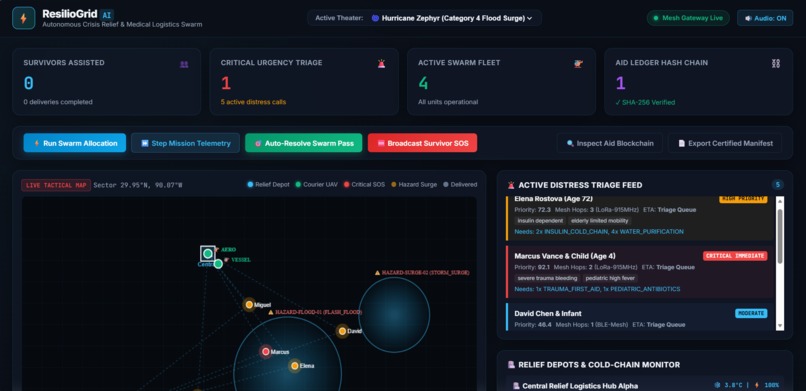Click the HAZARD-SURGE-02 storm surge warning label
Screen dimensions: 806x391
(x=422, y=273)
